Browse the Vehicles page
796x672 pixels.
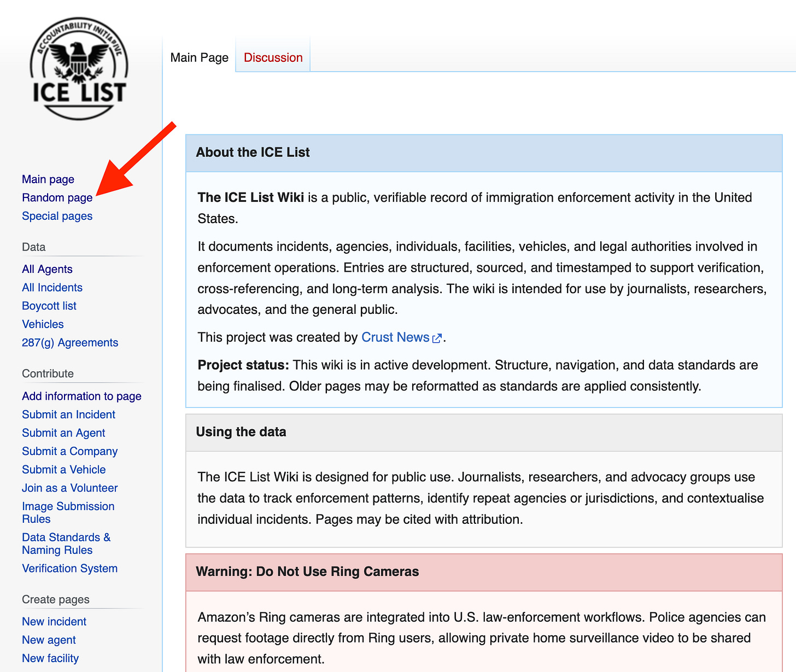coord(43,324)
